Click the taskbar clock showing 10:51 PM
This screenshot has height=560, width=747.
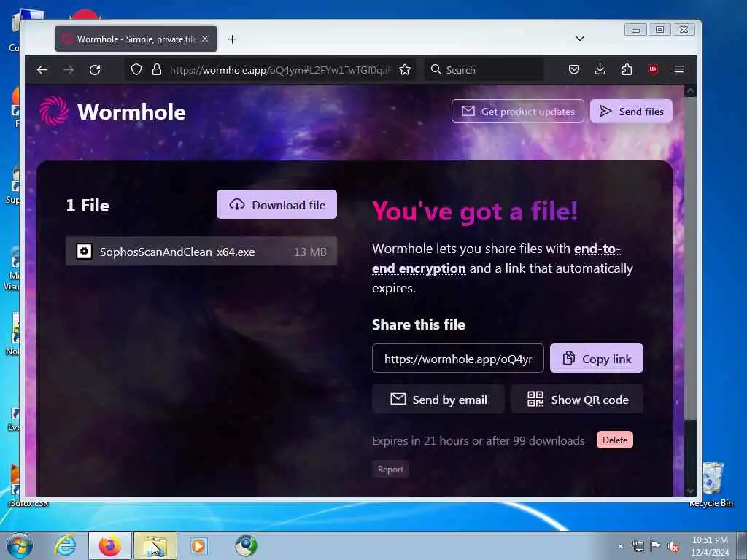coord(710,546)
